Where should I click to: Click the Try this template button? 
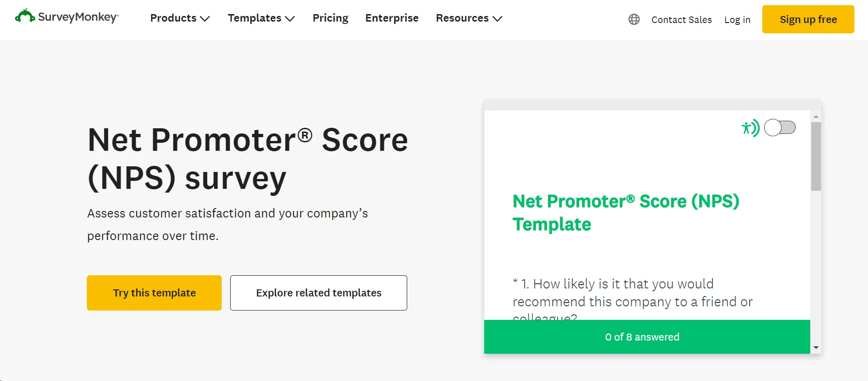[x=154, y=293]
